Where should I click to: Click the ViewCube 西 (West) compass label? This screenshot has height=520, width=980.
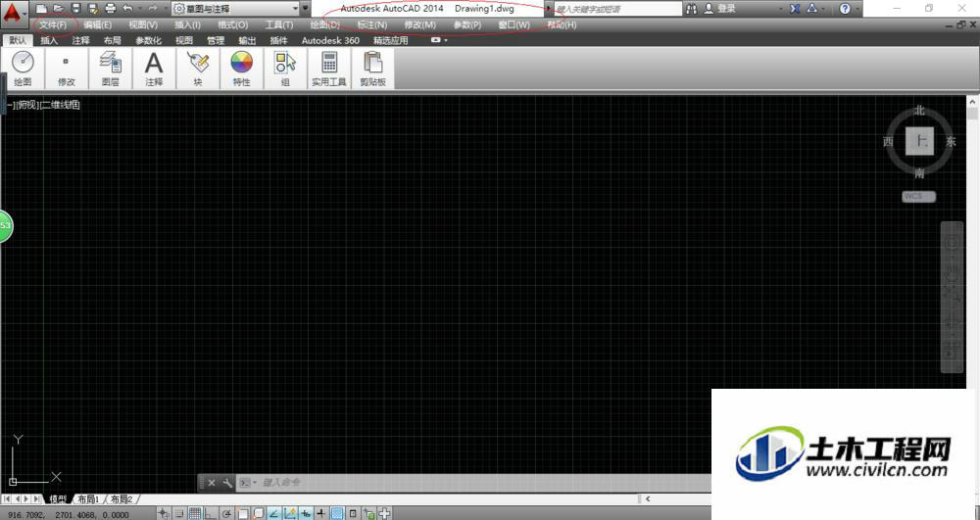point(888,142)
